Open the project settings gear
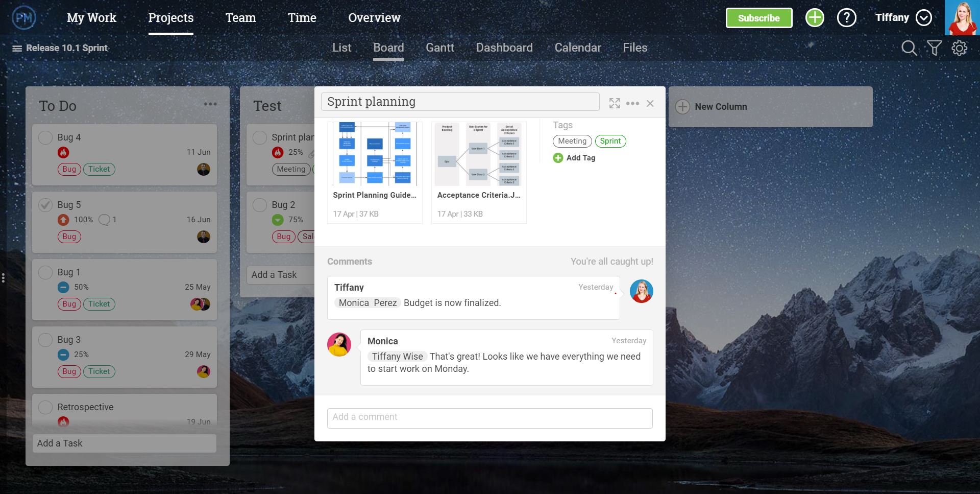 pos(960,48)
